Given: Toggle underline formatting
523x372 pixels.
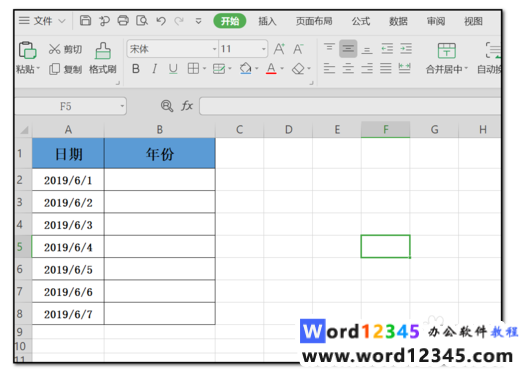Looking at the screenshot, I should [x=173, y=69].
